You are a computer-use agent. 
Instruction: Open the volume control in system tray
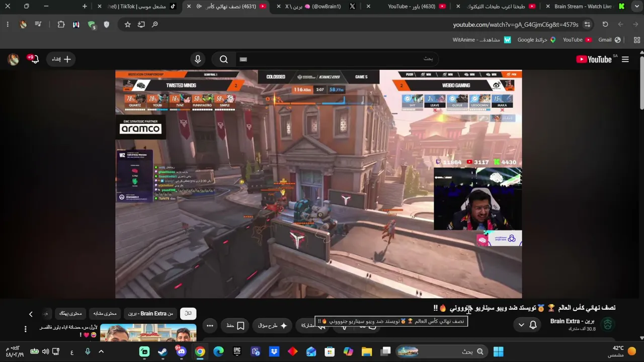45,351
